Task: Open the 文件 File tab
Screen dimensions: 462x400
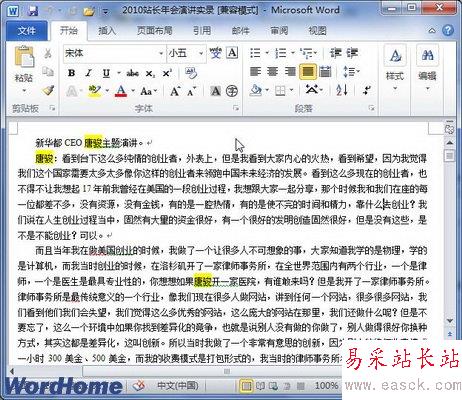Action: pyautogui.click(x=27, y=31)
